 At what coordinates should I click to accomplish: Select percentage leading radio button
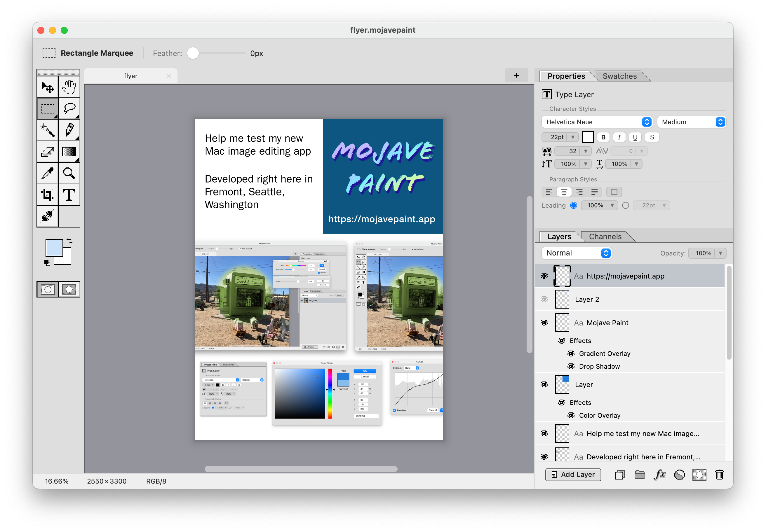[574, 205]
